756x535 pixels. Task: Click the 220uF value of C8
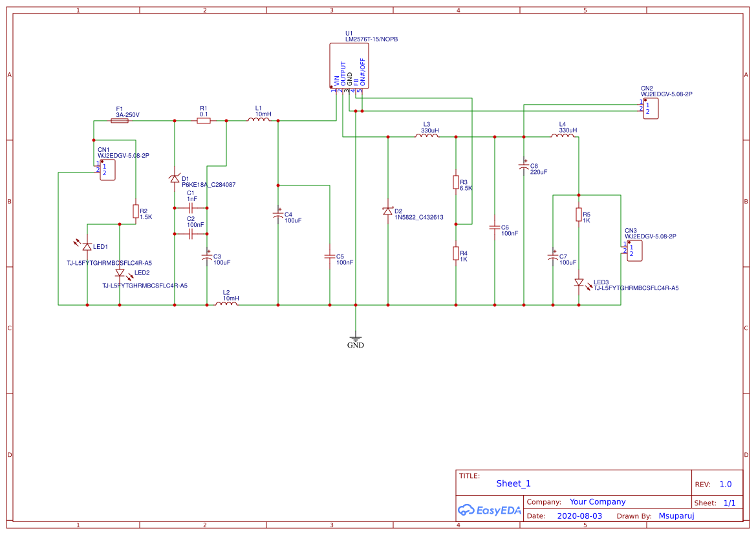[x=539, y=172]
